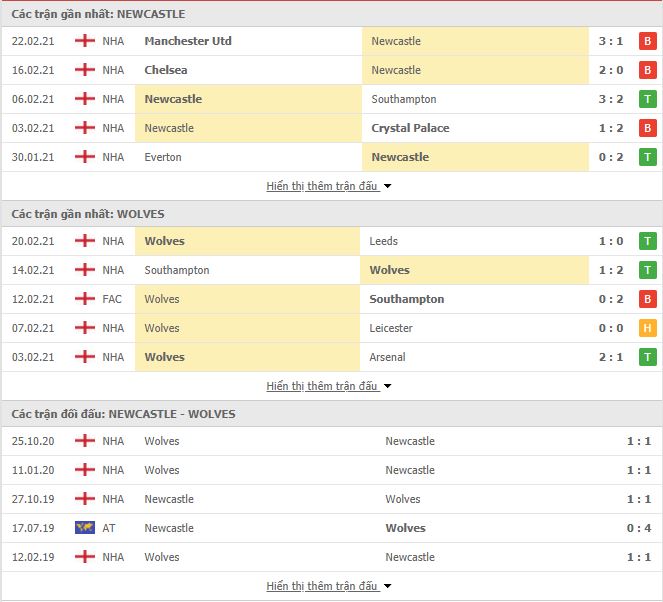Screen dimensions: 663x602
Task: Select the Wolves vs Leicester 07.02.21 row
Action: (332, 328)
